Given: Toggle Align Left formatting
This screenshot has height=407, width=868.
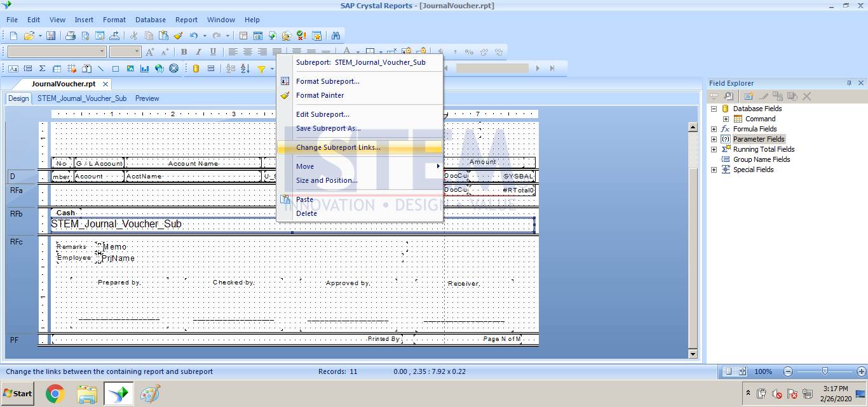Looking at the screenshot, I should pos(233,52).
